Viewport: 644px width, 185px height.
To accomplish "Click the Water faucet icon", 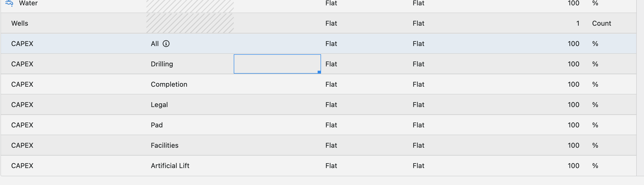I will point(9,3).
